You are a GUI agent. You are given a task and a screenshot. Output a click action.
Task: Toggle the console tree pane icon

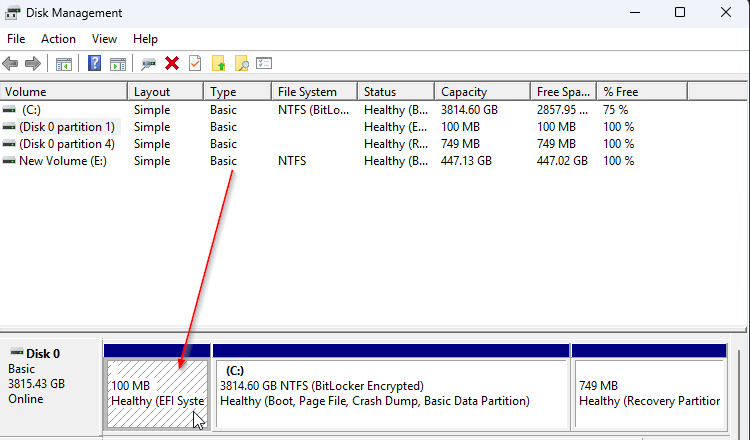[x=64, y=63]
